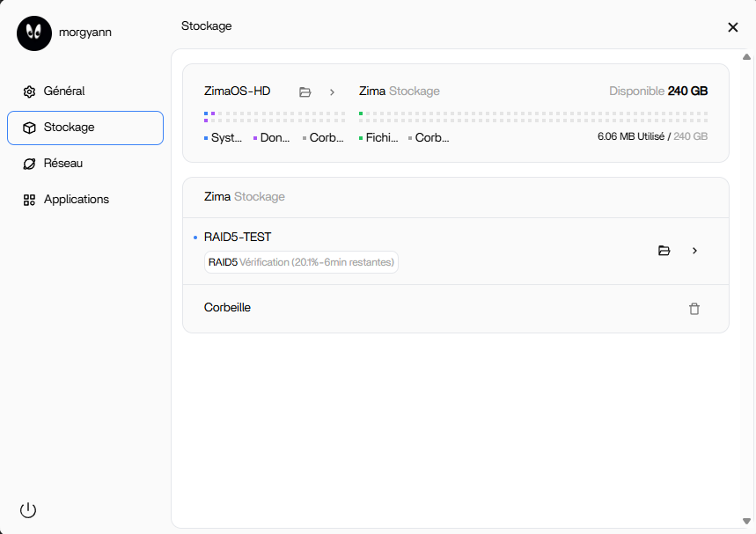Go to the Applications section
This screenshot has width=756, height=534.
click(x=85, y=200)
